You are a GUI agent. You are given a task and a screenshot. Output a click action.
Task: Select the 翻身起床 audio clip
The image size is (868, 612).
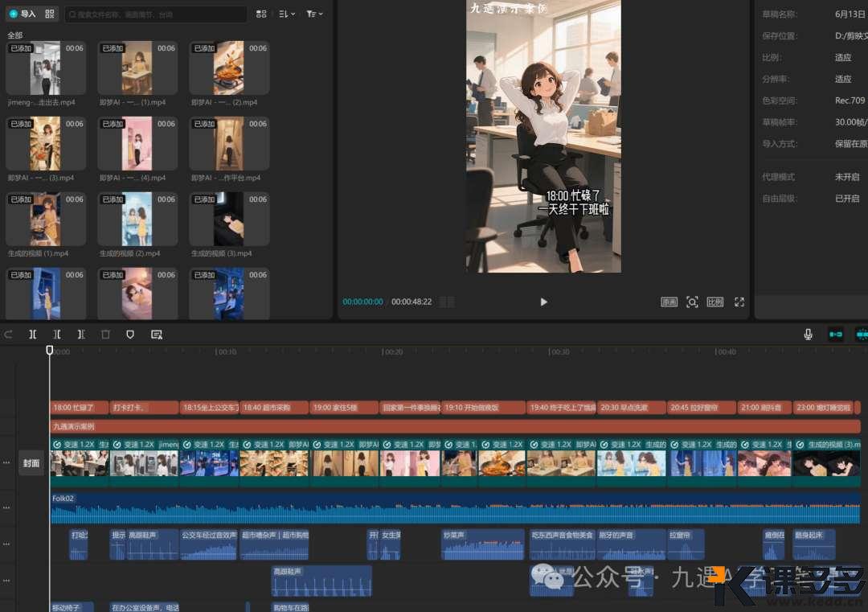point(813,544)
